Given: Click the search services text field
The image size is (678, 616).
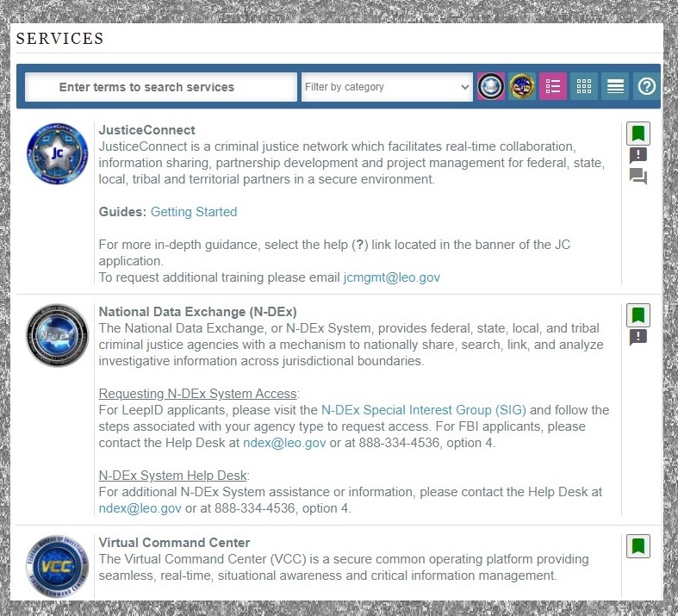Looking at the screenshot, I should click(161, 87).
